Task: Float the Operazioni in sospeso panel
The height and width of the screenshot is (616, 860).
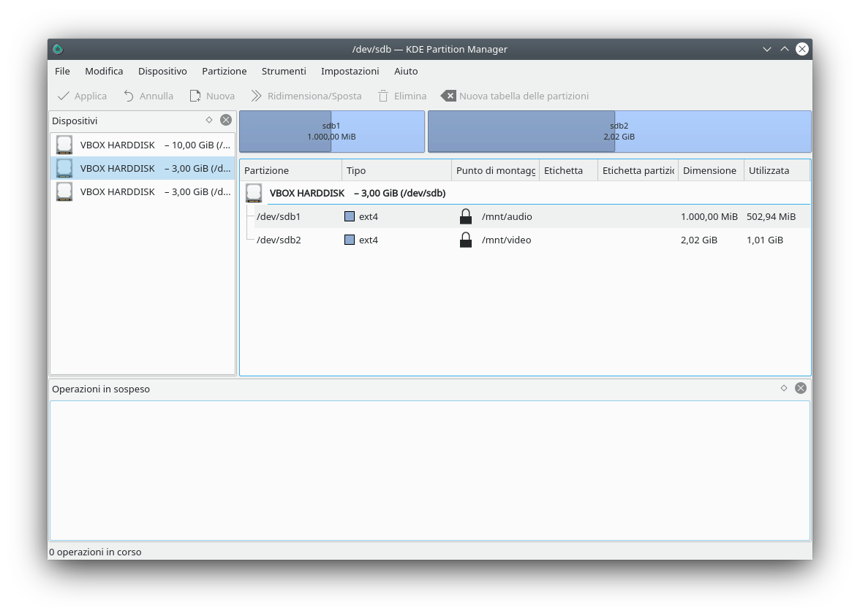Action: (784, 388)
